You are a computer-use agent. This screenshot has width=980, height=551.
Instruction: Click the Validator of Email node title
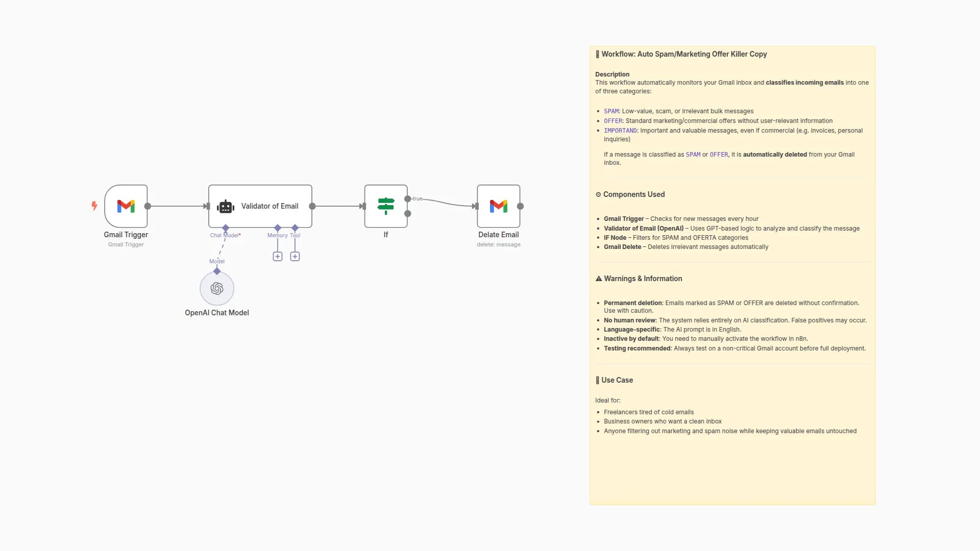coord(269,206)
